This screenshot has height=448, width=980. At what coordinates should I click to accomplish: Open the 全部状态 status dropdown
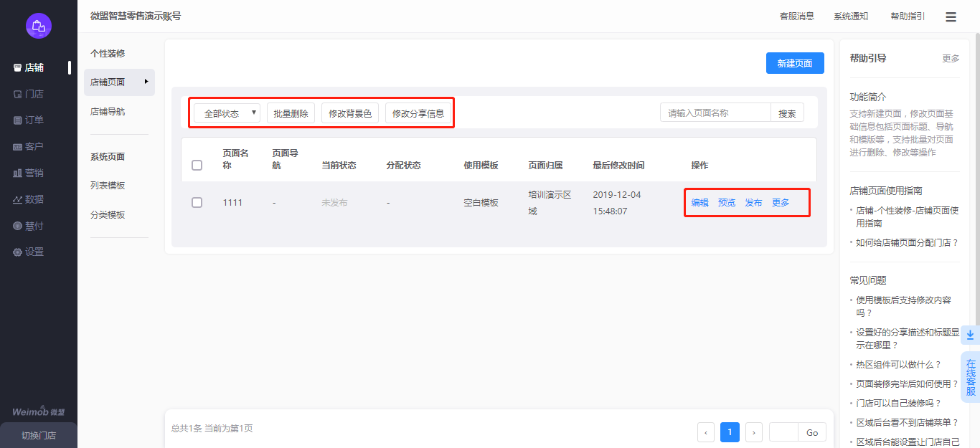(227, 113)
